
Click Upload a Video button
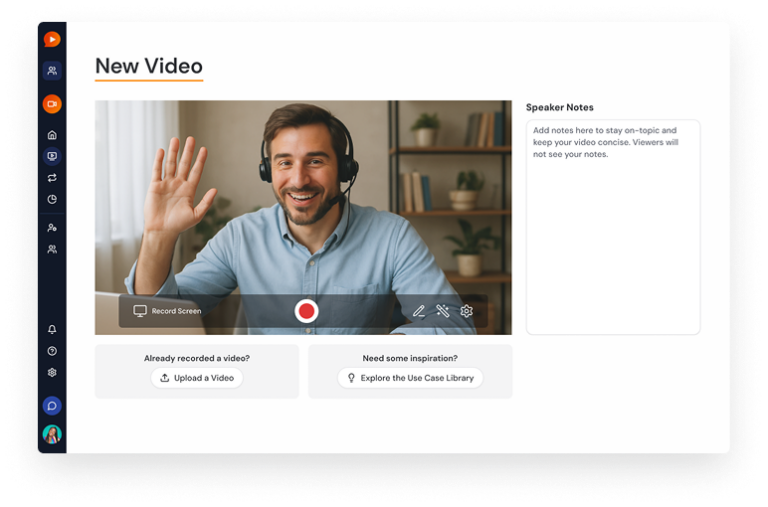click(197, 378)
